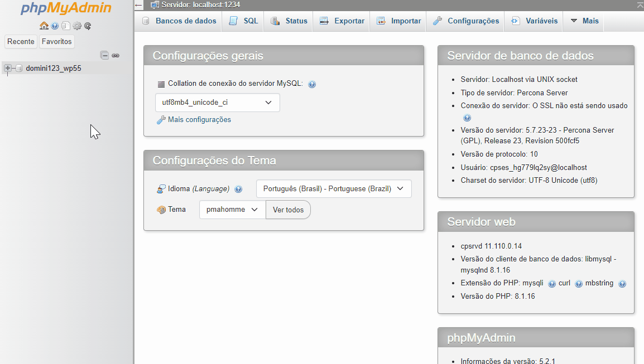Open Exportar tab

pyautogui.click(x=342, y=21)
